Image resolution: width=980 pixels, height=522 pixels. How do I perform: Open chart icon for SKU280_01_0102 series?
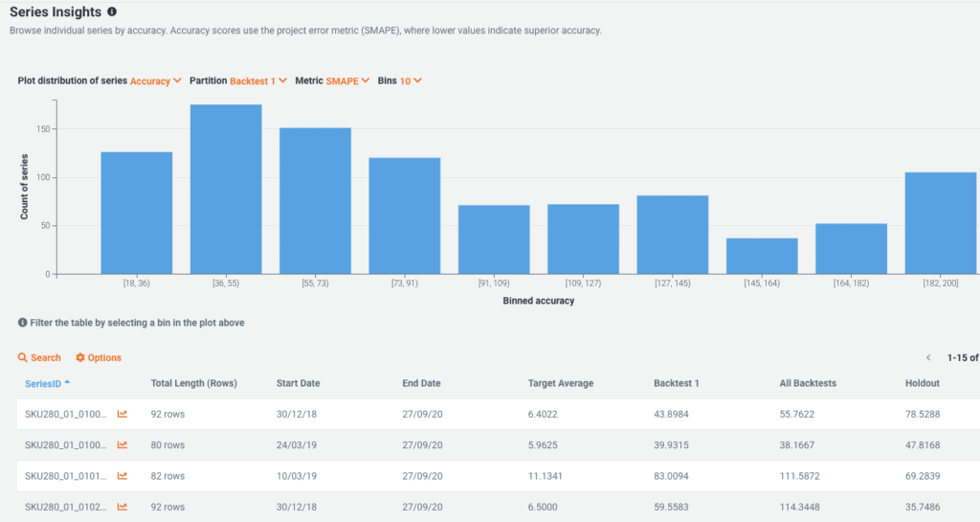(122, 507)
